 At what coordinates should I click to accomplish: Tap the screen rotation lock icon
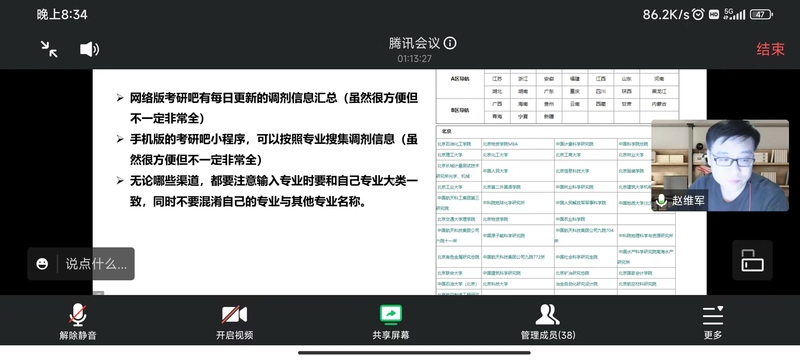coord(753,260)
